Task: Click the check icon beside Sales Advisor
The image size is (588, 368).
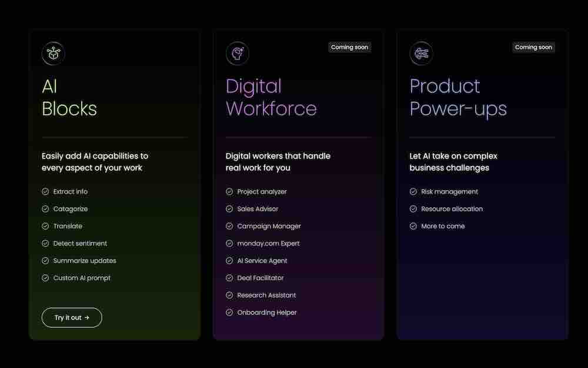Action: 229,209
